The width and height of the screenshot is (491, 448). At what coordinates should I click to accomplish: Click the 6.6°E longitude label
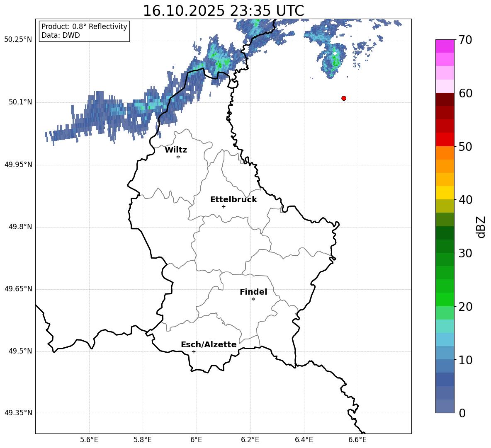[x=357, y=440]
